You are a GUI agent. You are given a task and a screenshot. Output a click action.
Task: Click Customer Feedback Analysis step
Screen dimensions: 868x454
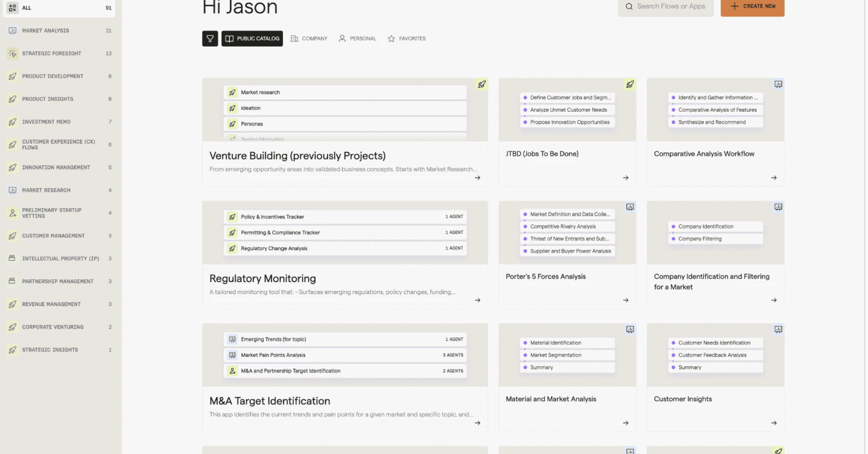(x=715, y=355)
